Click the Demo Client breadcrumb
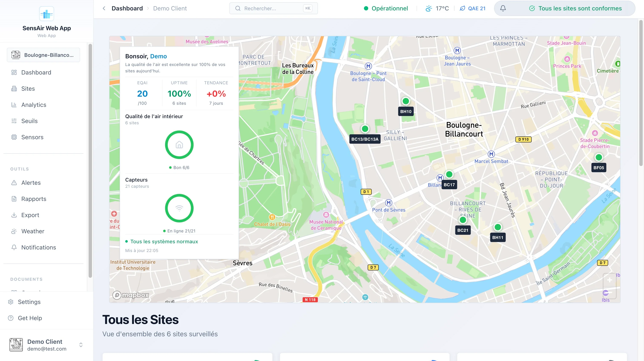Viewport: 644px width, 361px height. (170, 8)
